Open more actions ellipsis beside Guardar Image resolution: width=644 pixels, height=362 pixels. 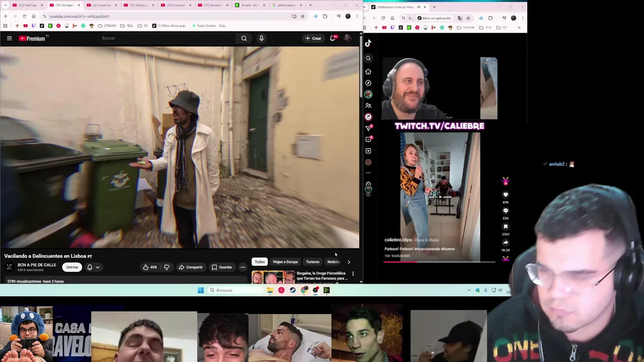[243, 267]
